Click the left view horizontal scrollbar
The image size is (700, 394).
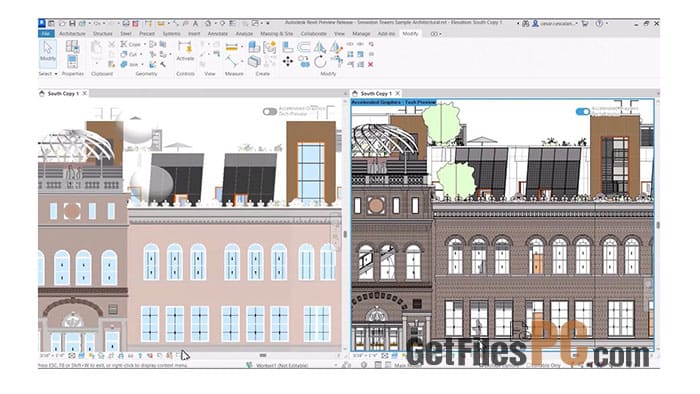263,356
